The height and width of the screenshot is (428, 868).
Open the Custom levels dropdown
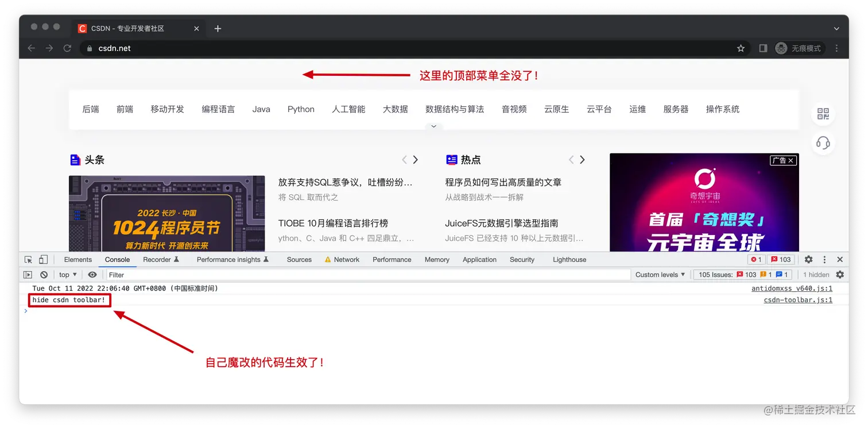click(x=660, y=275)
